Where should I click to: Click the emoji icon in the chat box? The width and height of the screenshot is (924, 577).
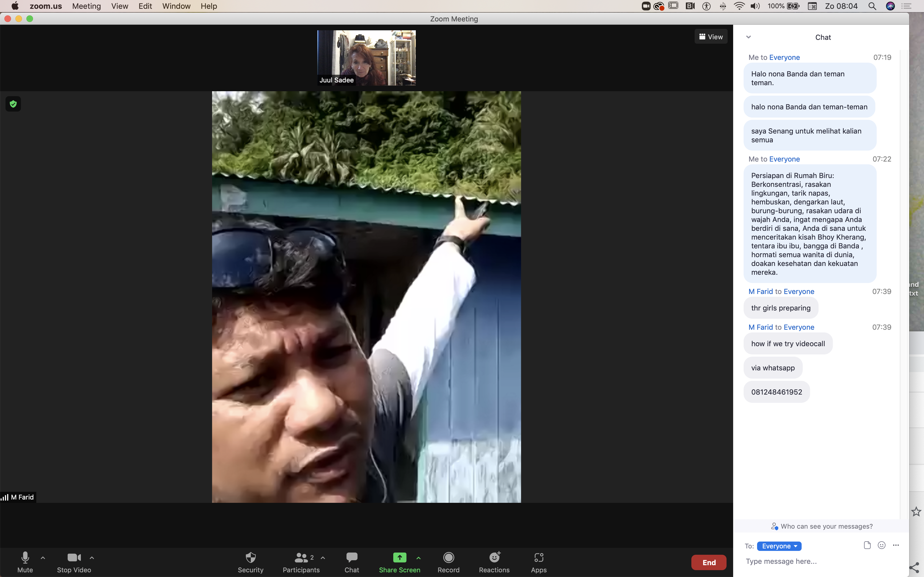881,545
